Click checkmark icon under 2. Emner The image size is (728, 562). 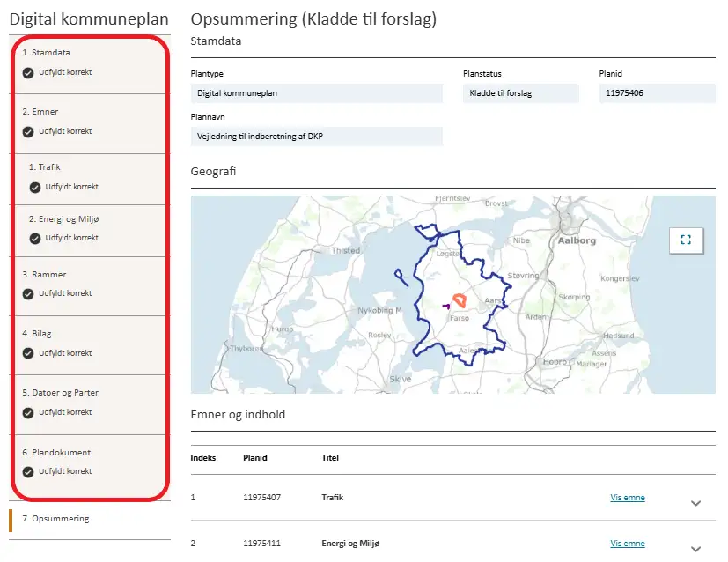click(28, 131)
